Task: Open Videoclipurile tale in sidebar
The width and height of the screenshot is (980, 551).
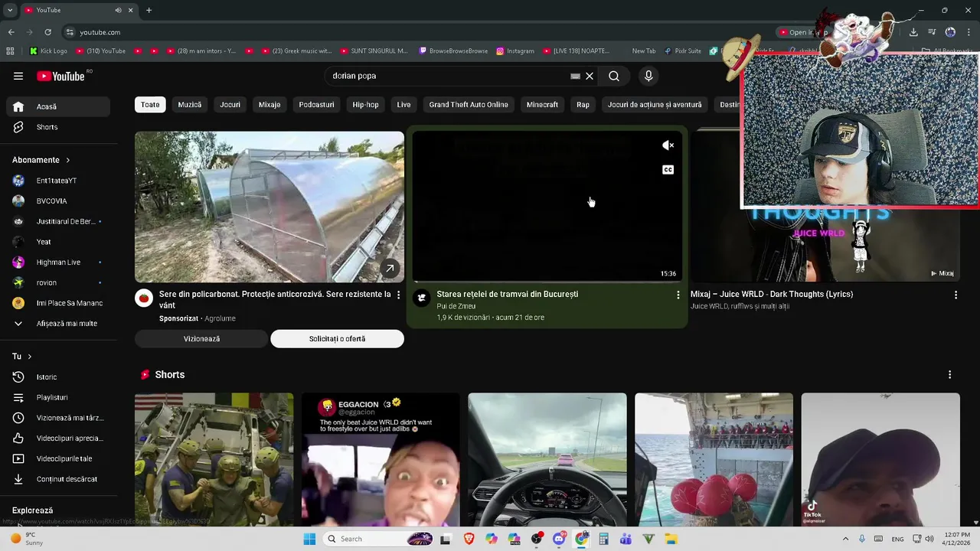Action: point(58,458)
